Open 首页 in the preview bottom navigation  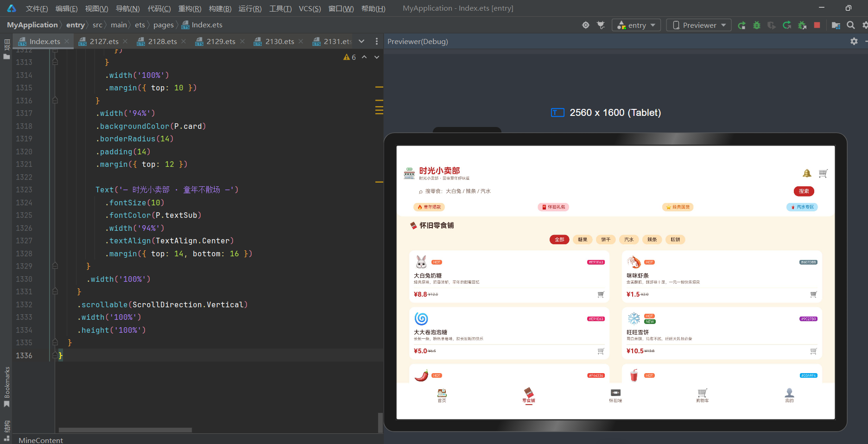point(442,395)
